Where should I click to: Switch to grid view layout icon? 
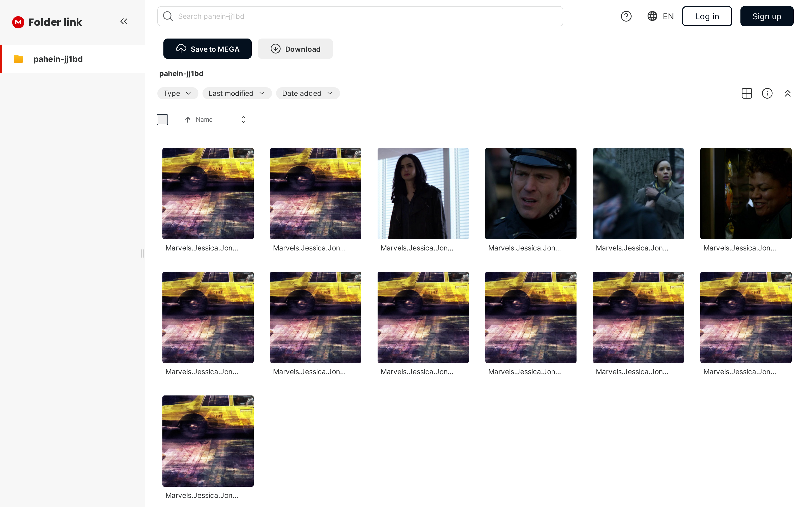click(747, 93)
